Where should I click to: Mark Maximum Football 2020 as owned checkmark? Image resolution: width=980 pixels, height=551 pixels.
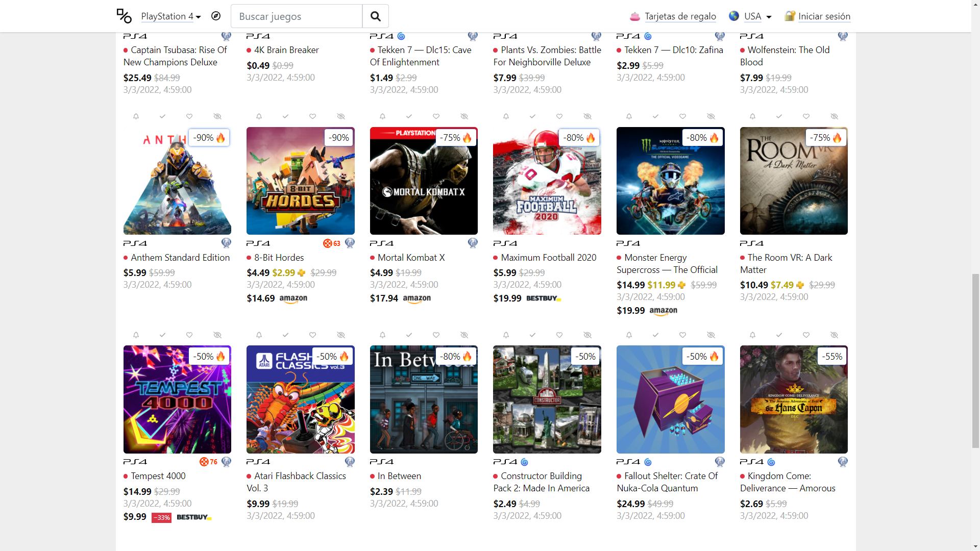(x=532, y=116)
